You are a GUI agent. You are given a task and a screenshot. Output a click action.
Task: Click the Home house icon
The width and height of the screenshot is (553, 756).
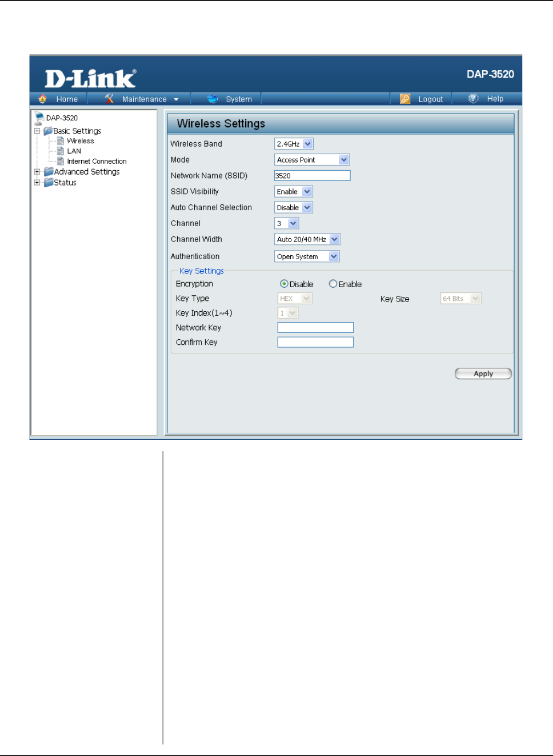pos(42,99)
